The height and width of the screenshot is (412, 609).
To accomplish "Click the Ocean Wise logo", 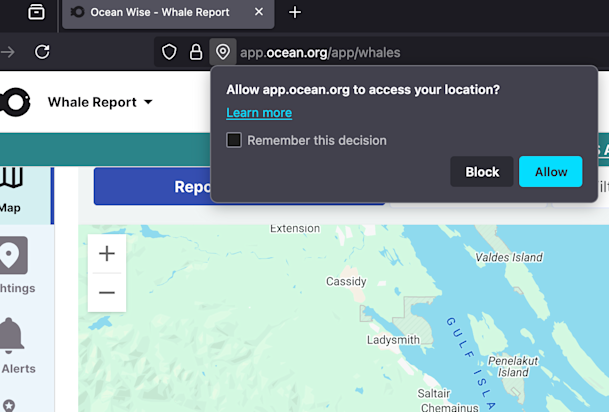I will click(15, 102).
